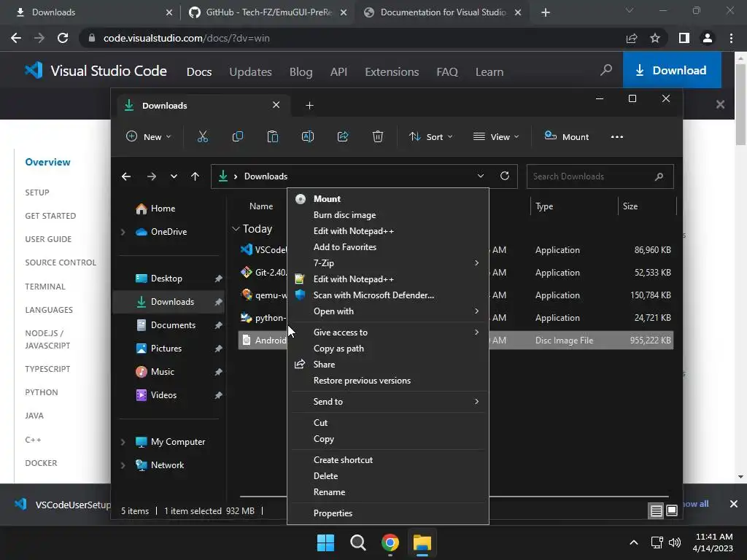Image resolution: width=747 pixels, height=560 pixels.
Task: Switch to the GitHub Tech-FZ/EmuGUI tab
Action: (267, 12)
